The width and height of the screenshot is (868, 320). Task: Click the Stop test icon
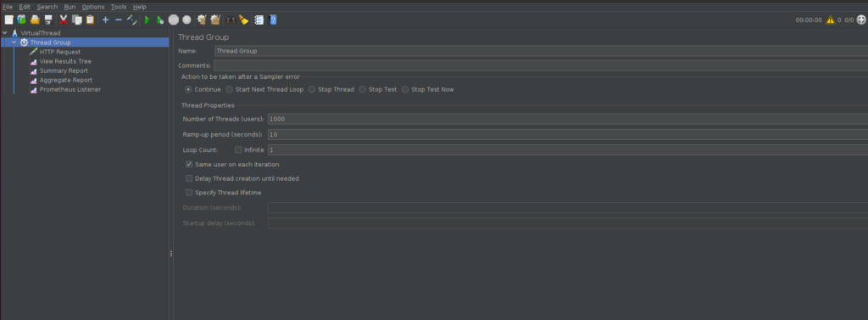click(x=173, y=20)
